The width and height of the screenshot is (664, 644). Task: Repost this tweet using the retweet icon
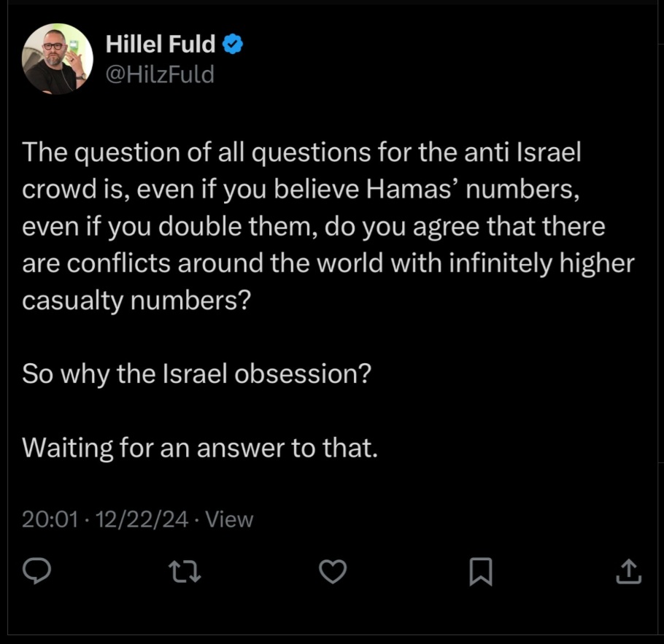185,573
